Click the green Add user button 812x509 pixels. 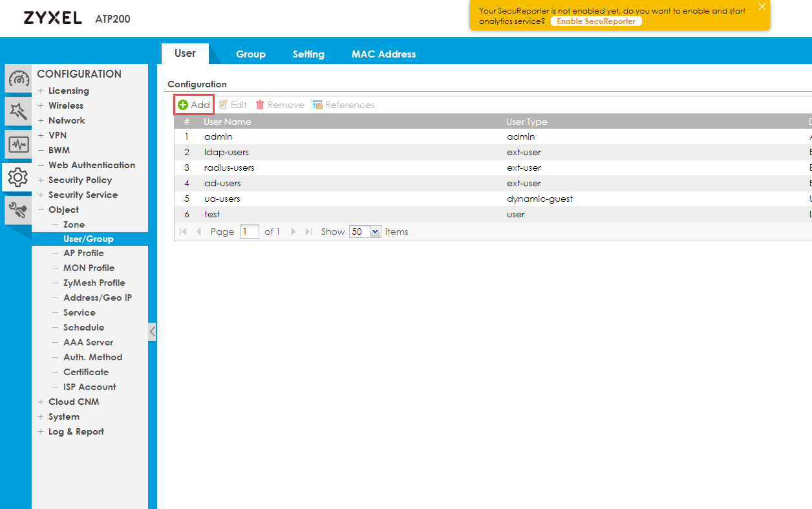point(194,105)
